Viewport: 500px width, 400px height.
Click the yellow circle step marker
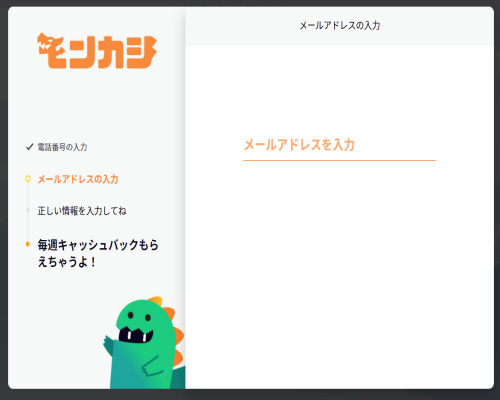(28, 179)
